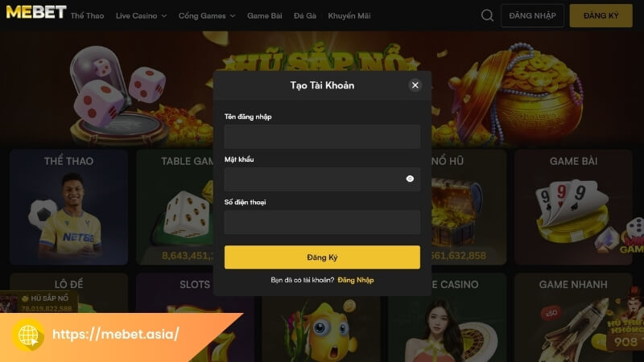
Task: Click the globe icon beside mebet.asia
Action: [x=28, y=335]
